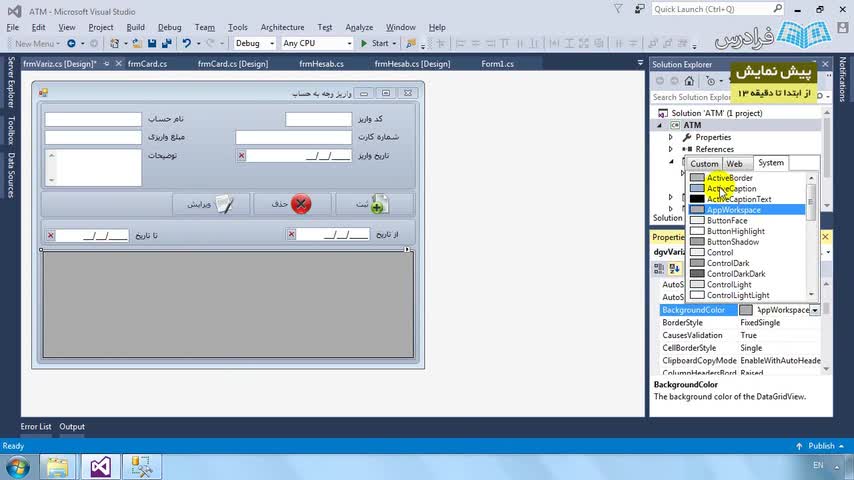Open the Form1.cs tab
Image resolution: width=854 pixels, height=480 pixels.
coord(497,64)
